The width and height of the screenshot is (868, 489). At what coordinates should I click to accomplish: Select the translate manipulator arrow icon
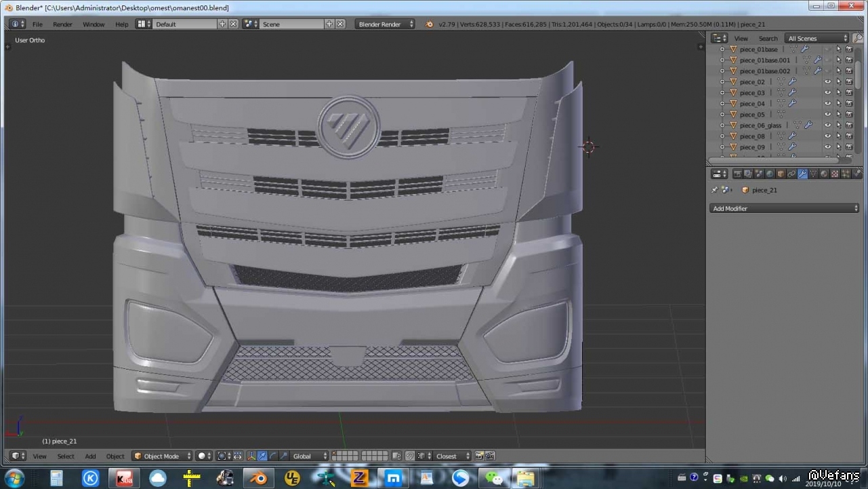262,456
